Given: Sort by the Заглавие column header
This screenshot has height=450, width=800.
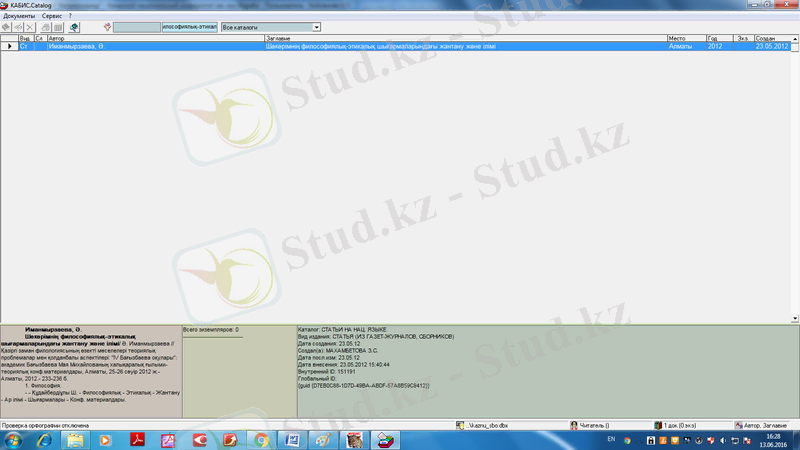Looking at the screenshot, I should (x=466, y=38).
